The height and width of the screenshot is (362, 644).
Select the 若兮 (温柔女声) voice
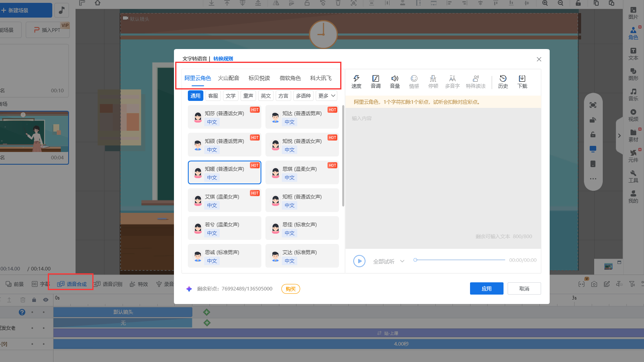(225, 228)
